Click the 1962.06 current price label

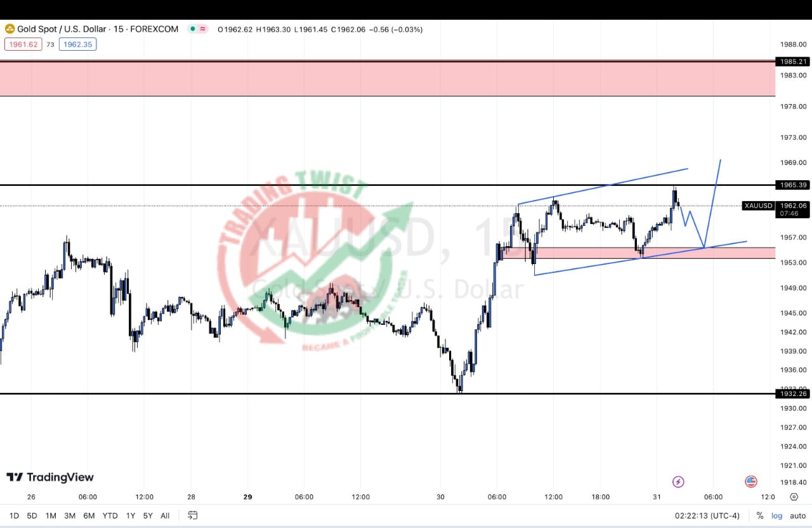tap(793, 206)
